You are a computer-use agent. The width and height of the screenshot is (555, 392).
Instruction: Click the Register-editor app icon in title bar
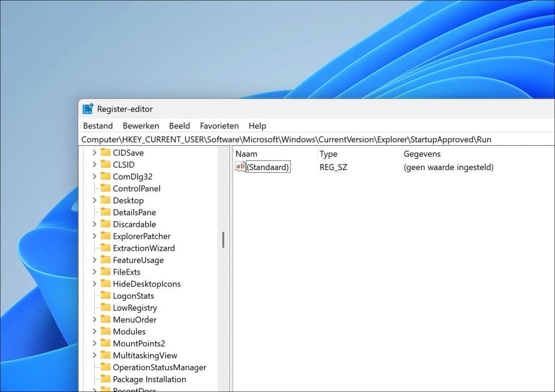pyautogui.click(x=88, y=109)
